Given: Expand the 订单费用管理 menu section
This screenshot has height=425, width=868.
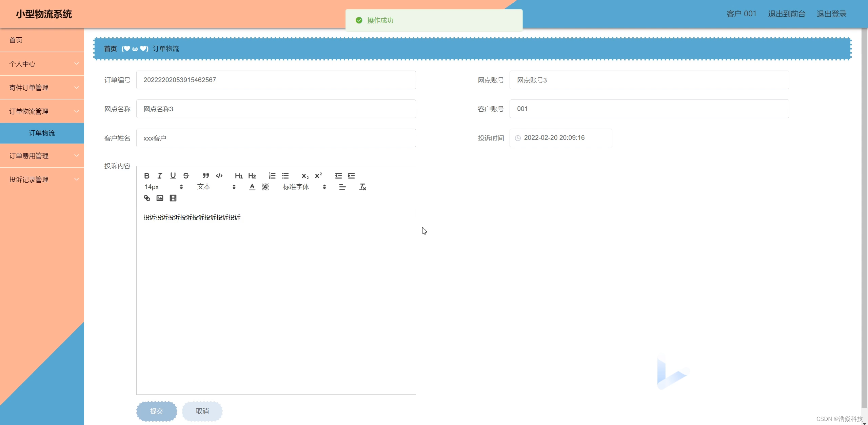Looking at the screenshot, I should [x=42, y=155].
